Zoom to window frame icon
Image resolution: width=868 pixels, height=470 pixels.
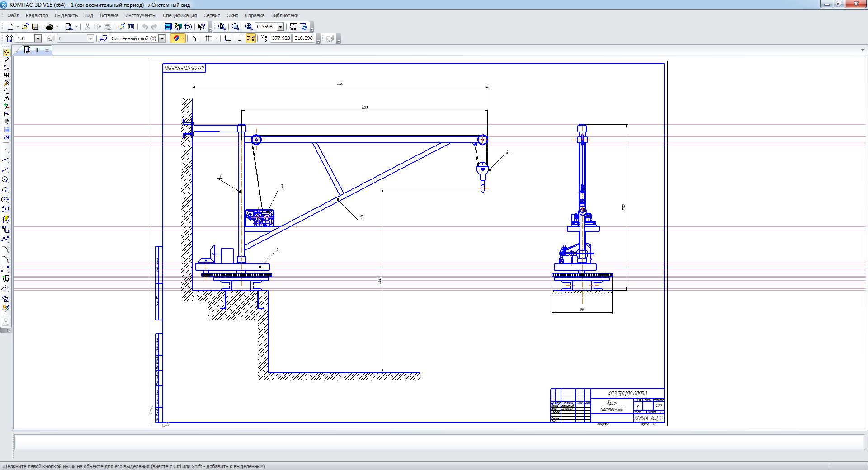[x=235, y=27]
